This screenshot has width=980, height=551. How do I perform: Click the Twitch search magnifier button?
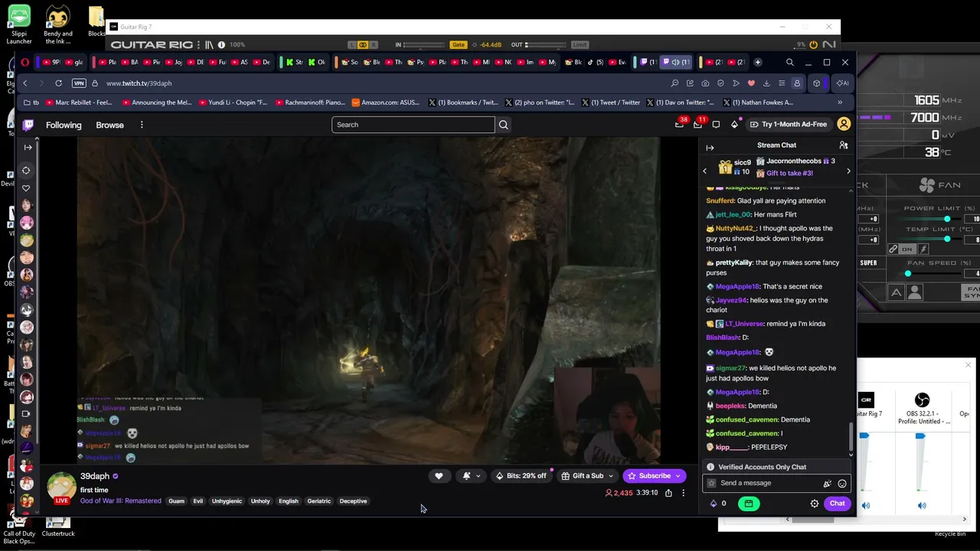tap(503, 125)
